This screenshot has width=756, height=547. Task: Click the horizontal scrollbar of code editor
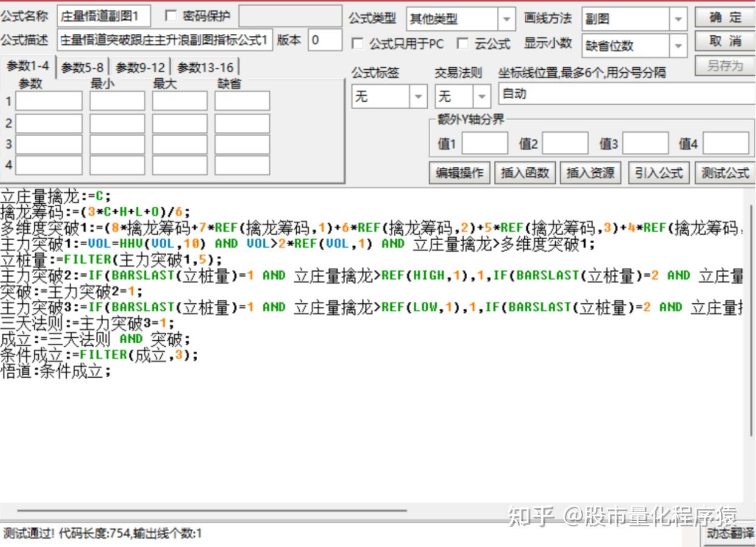[x=212, y=511]
